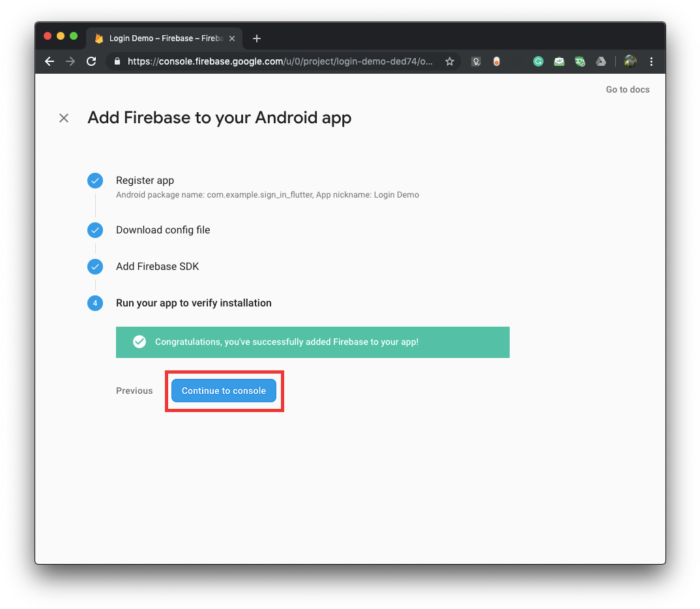Image resolution: width=700 pixels, height=609 pixels.
Task: Click the success banner checkmark icon
Action: [x=139, y=342]
